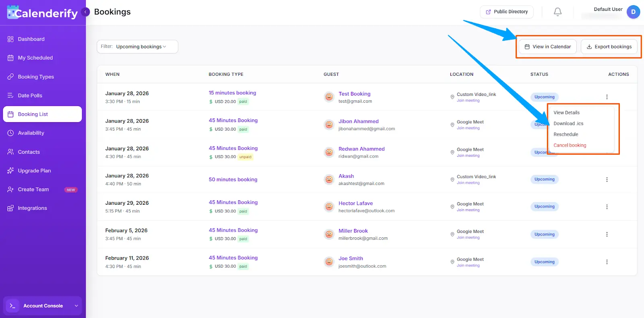Click the Calenderify logo
This screenshot has width=644, height=318.
pos(42,13)
